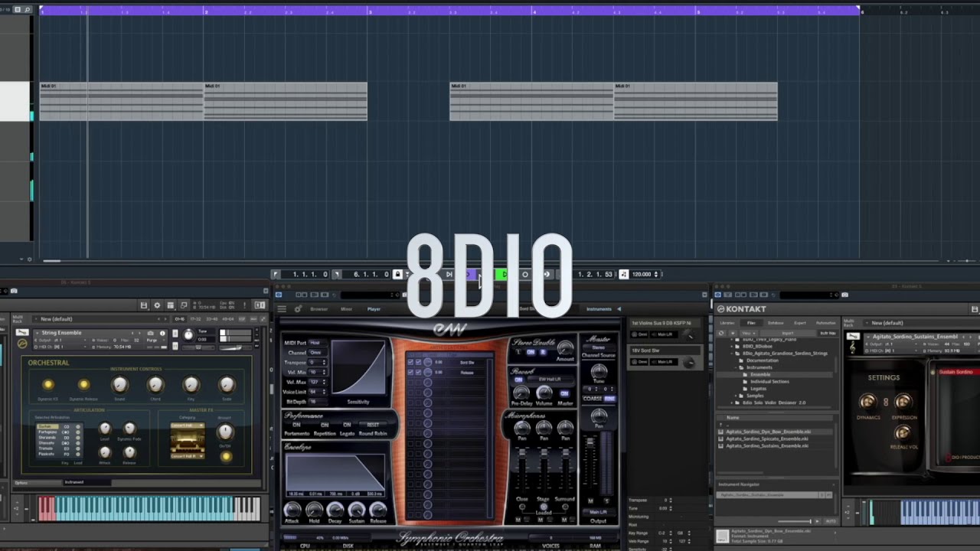
Task: Switch to Automation tab in Kontakt browser
Action: [x=825, y=323]
